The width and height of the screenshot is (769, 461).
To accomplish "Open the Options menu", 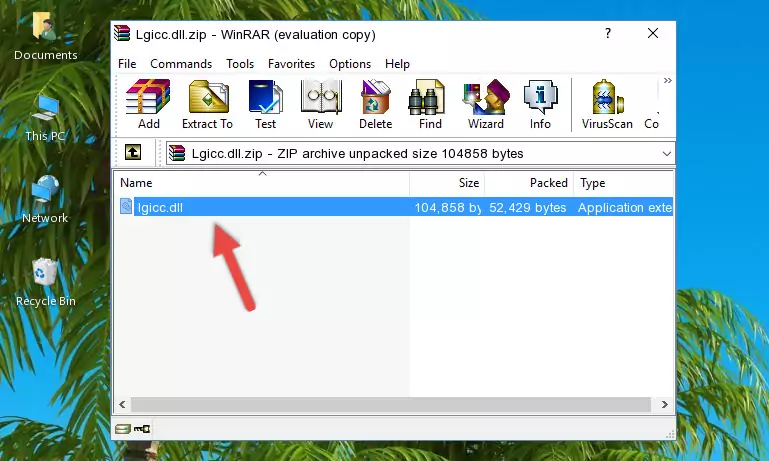I will 350,64.
